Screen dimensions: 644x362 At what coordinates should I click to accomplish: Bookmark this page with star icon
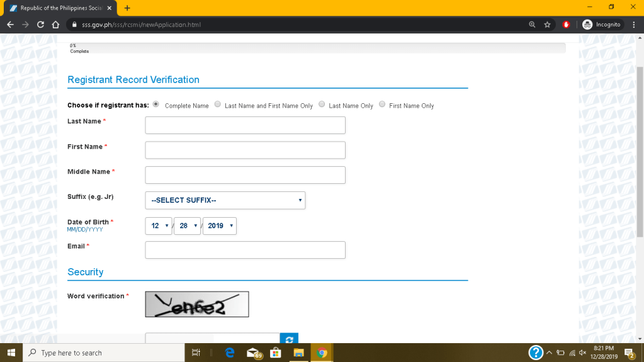548,25
